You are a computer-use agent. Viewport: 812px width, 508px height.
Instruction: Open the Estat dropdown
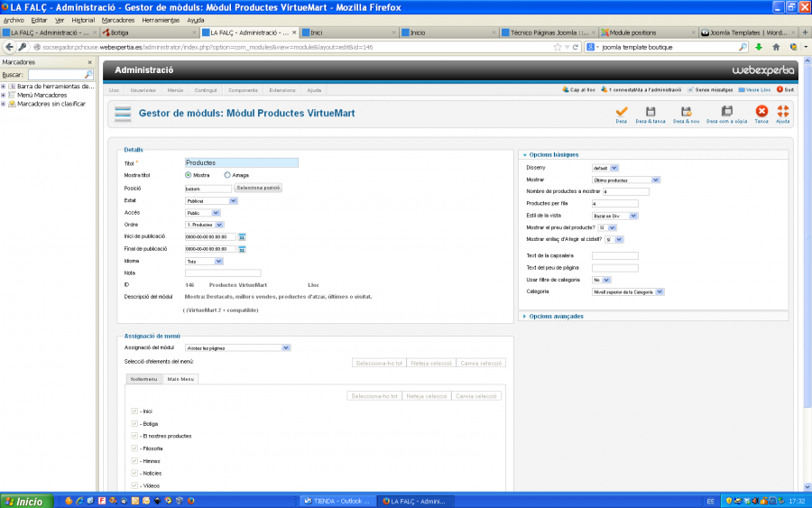point(211,201)
